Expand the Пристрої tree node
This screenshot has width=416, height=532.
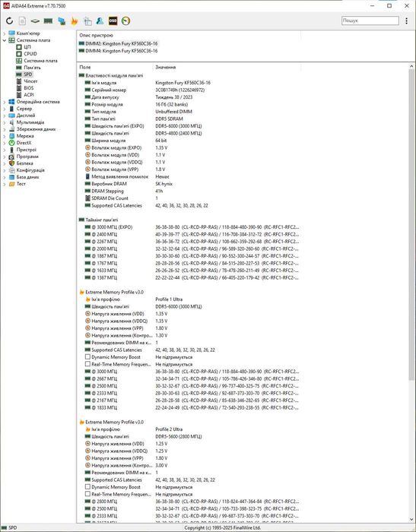(5, 150)
